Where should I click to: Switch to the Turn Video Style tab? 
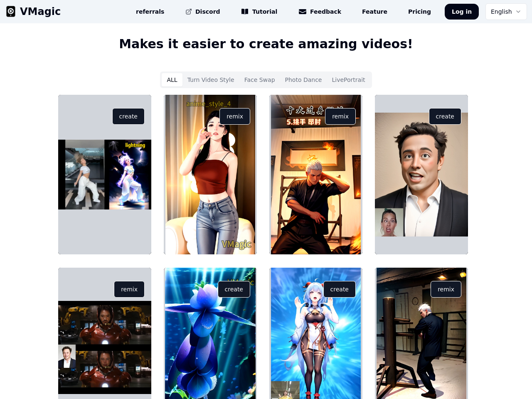pyautogui.click(x=211, y=80)
